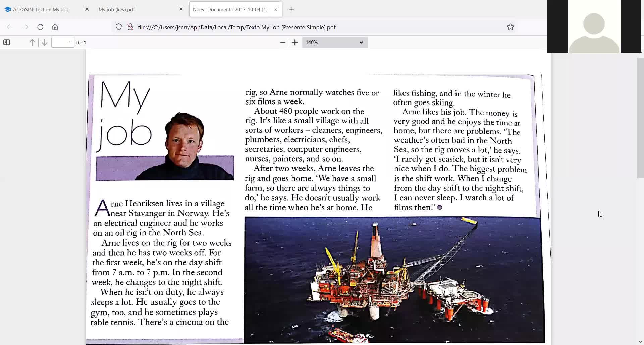This screenshot has width=644, height=345.
Task: Close the NuevoDocumento 2017-10-04 tab
Action: tap(276, 9)
